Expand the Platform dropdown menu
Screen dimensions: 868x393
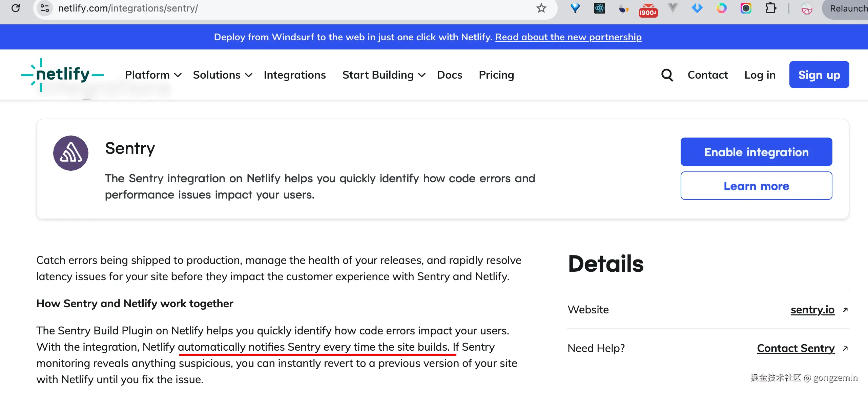(153, 75)
